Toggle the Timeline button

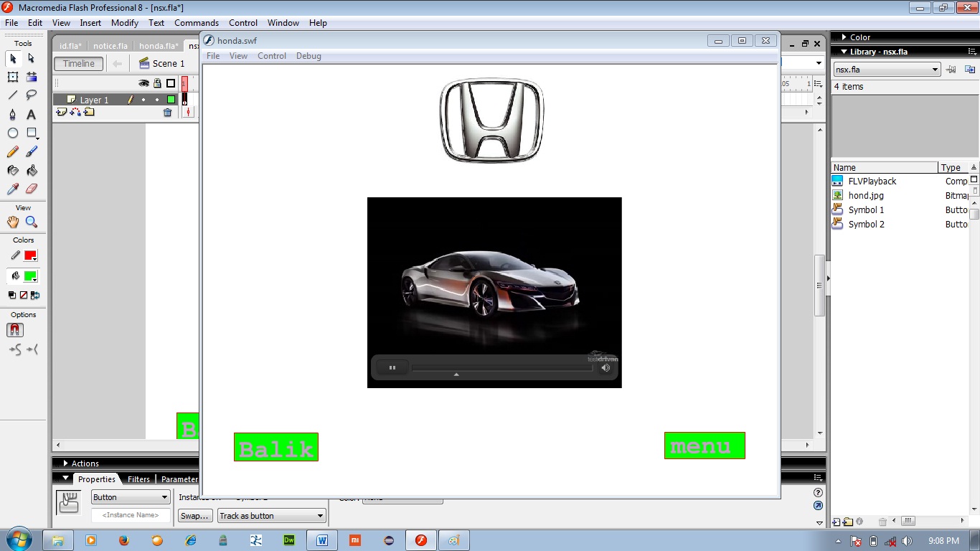point(78,63)
